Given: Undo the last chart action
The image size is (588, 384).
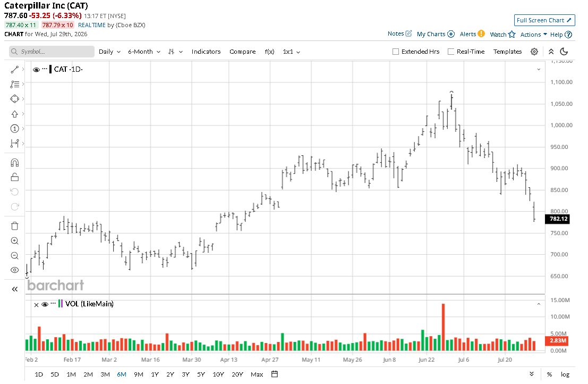Looking at the screenshot, I should click(15, 192).
